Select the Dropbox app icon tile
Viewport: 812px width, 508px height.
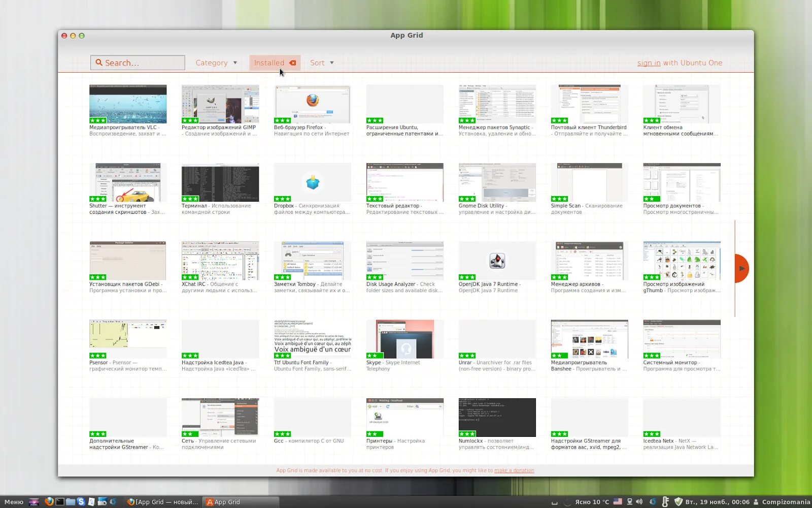(313, 182)
